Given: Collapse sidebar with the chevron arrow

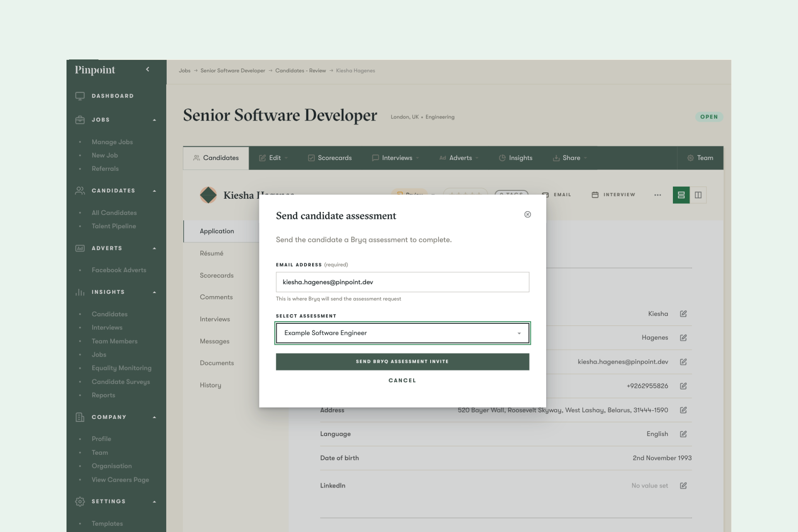Looking at the screenshot, I should pyautogui.click(x=148, y=69).
